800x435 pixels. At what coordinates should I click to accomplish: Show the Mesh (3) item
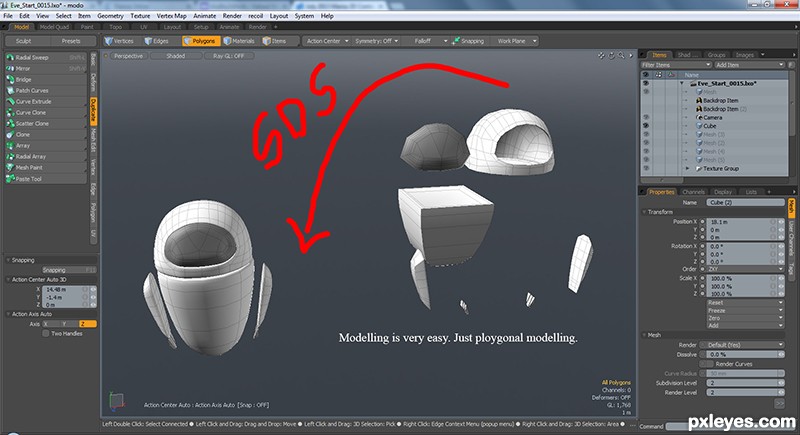click(646, 134)
